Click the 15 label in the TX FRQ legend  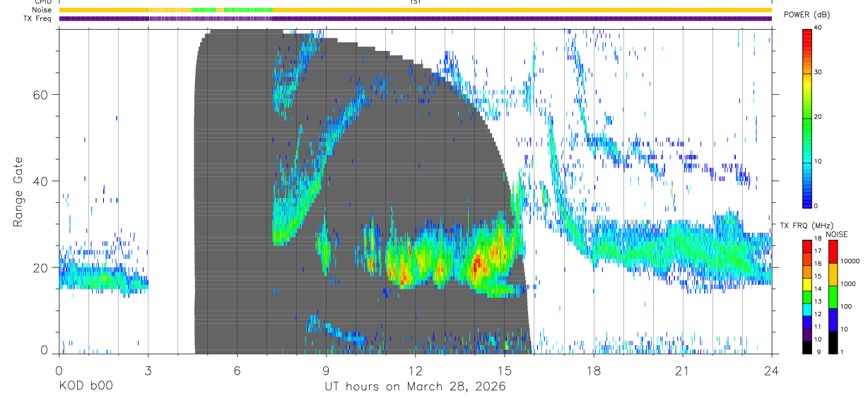coord(818,276)
